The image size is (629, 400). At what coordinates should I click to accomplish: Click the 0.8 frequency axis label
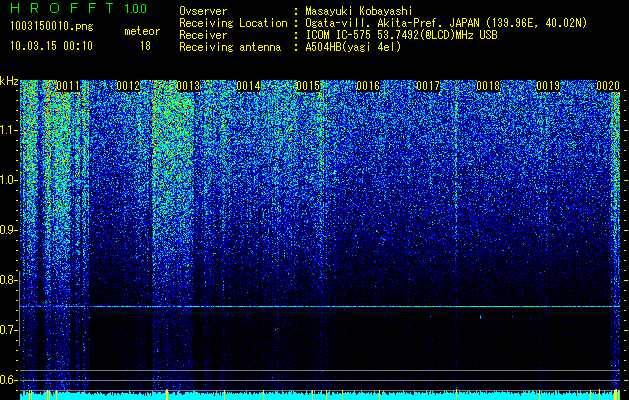[x=8, y=280]
